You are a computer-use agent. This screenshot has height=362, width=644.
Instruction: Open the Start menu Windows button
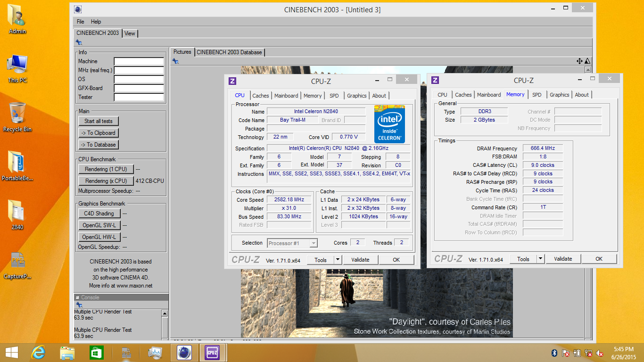pos(11,352)
